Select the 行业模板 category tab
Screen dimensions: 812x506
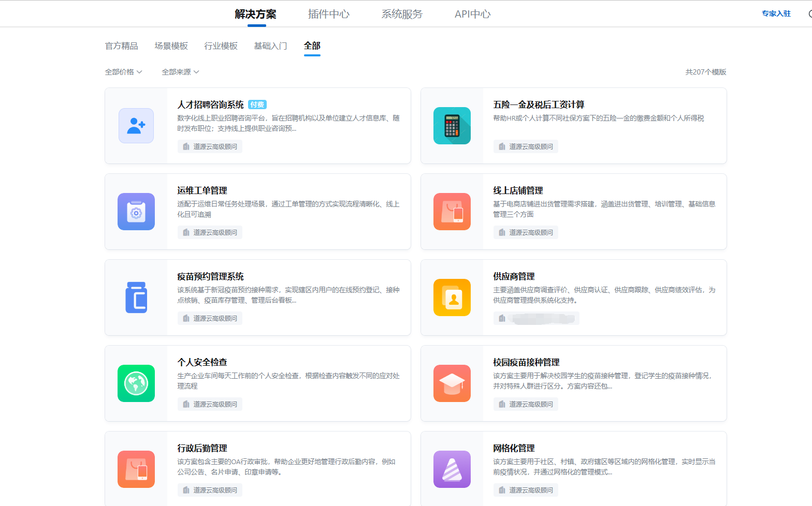click(221, 46)
